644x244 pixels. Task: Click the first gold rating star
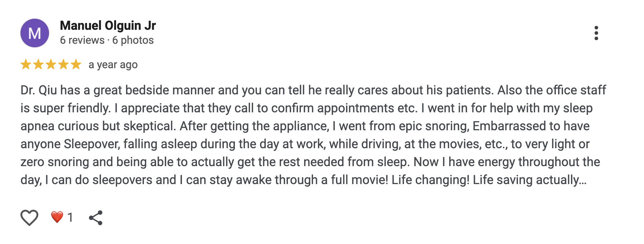[26, 65]
